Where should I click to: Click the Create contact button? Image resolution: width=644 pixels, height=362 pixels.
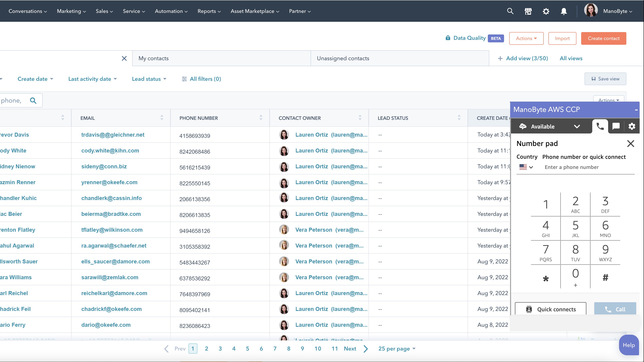pyautogui.click(x=604, y=38)
